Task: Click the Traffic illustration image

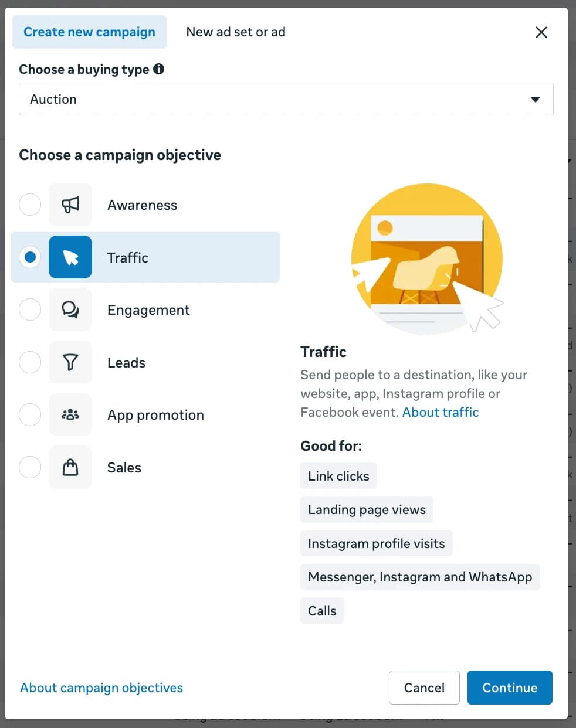Action: [x=427, y=259]
